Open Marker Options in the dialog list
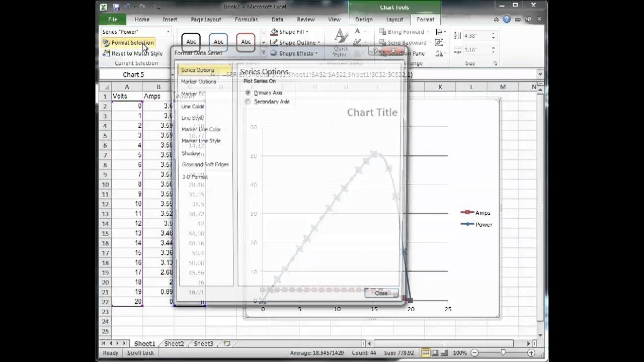The width and height of the screenshot is (644, 362). tap(199, 81)
